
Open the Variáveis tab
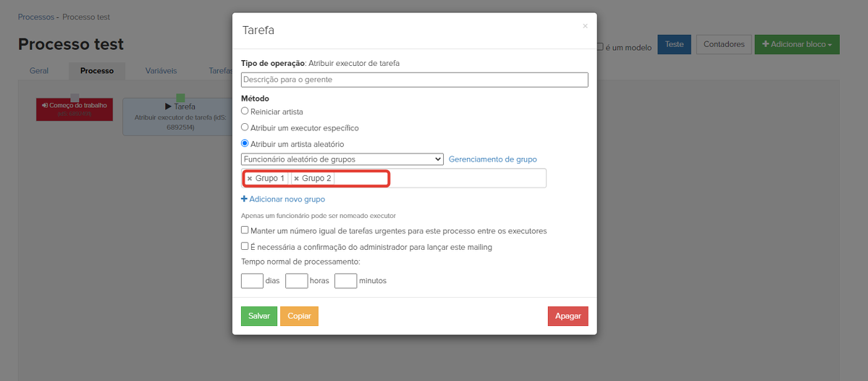tap(161, 71)
